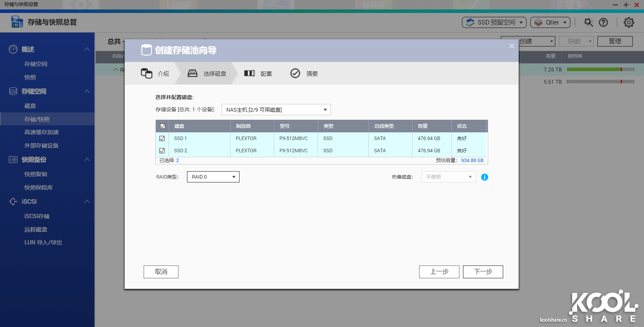Click the 取消 cancel button

pos(161,272)
